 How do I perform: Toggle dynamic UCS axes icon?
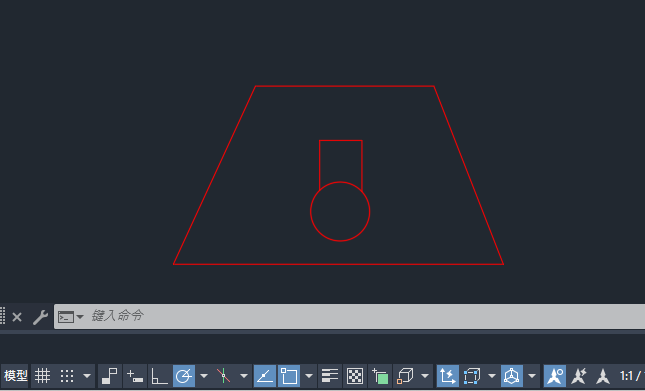[x=448, y=376]
